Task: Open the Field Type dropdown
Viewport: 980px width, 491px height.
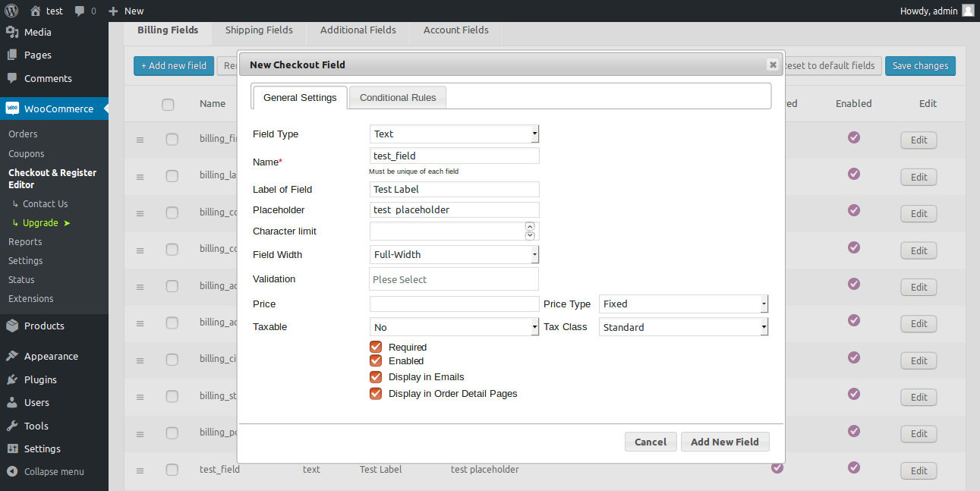Action: click(454, 134)
